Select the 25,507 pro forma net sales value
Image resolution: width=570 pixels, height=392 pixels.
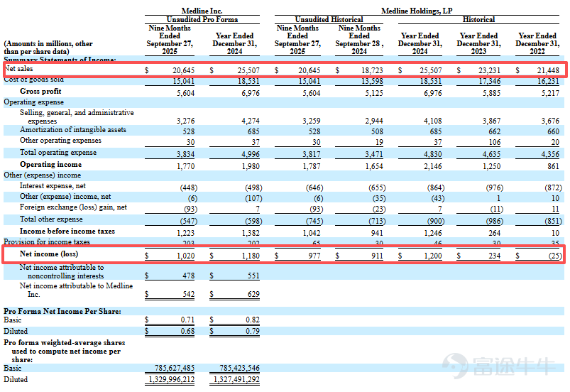(248, 70)
